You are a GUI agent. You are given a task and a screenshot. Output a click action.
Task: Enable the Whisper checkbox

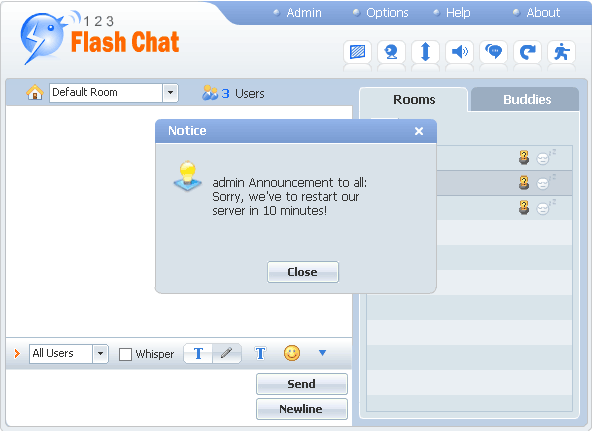tap(125, 354)
